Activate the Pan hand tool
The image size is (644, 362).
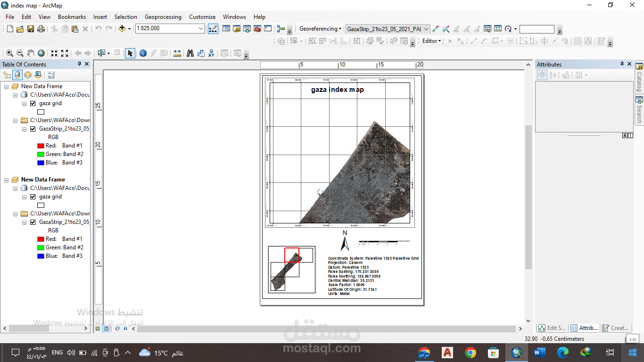31,53
